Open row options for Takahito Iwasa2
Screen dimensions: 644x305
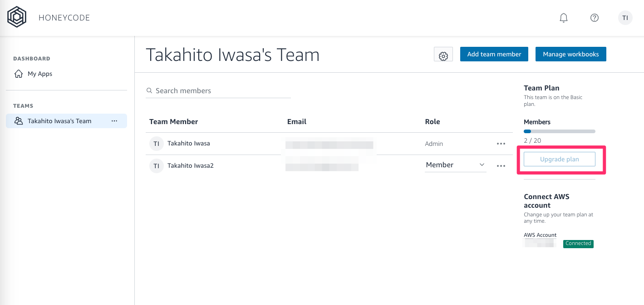pos(501,166)
